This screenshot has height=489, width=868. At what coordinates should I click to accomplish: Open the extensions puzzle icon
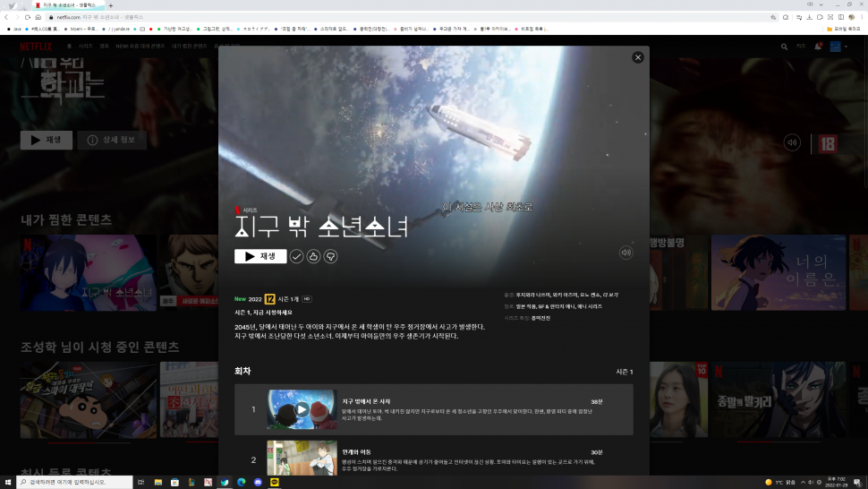coord(785,17)
